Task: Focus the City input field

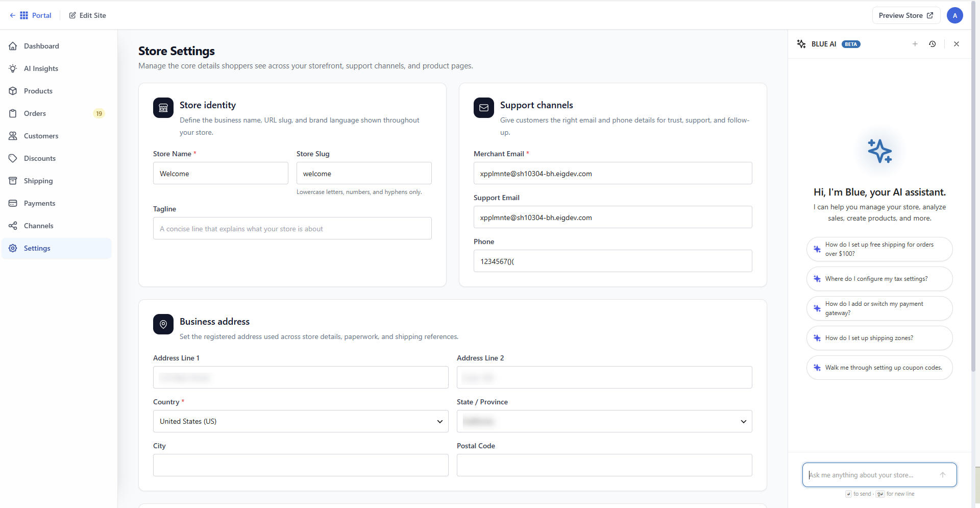Action: (x=301, y=465)
